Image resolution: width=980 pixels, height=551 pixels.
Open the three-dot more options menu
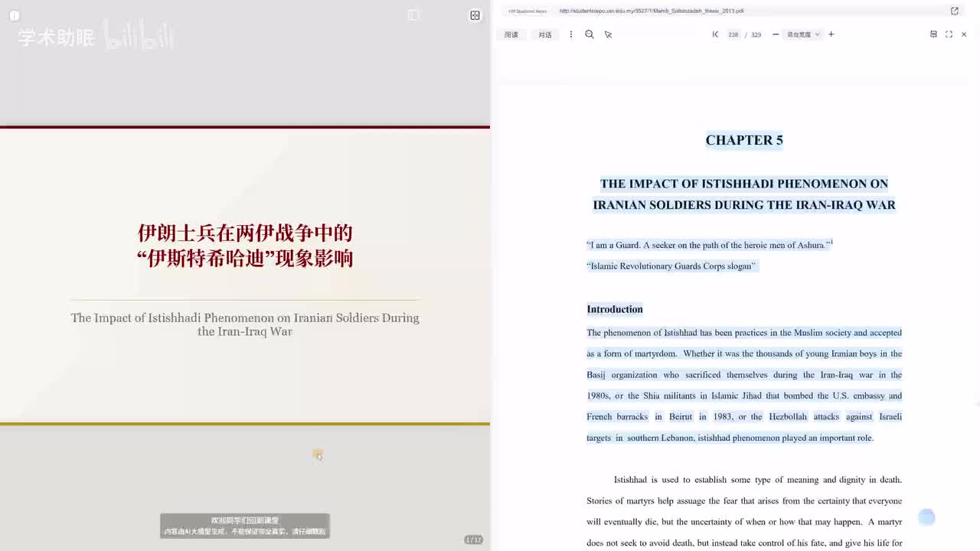pos(570,34)
